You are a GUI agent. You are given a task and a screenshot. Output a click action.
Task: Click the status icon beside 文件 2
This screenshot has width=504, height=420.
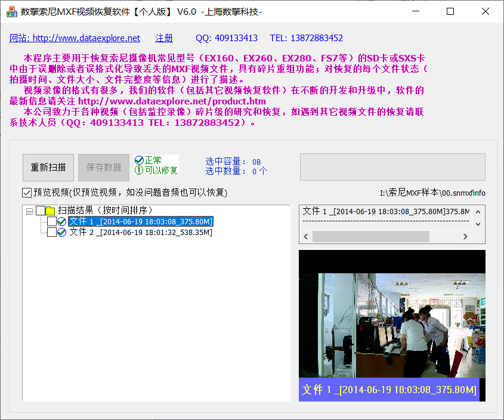tap(61, 232)
